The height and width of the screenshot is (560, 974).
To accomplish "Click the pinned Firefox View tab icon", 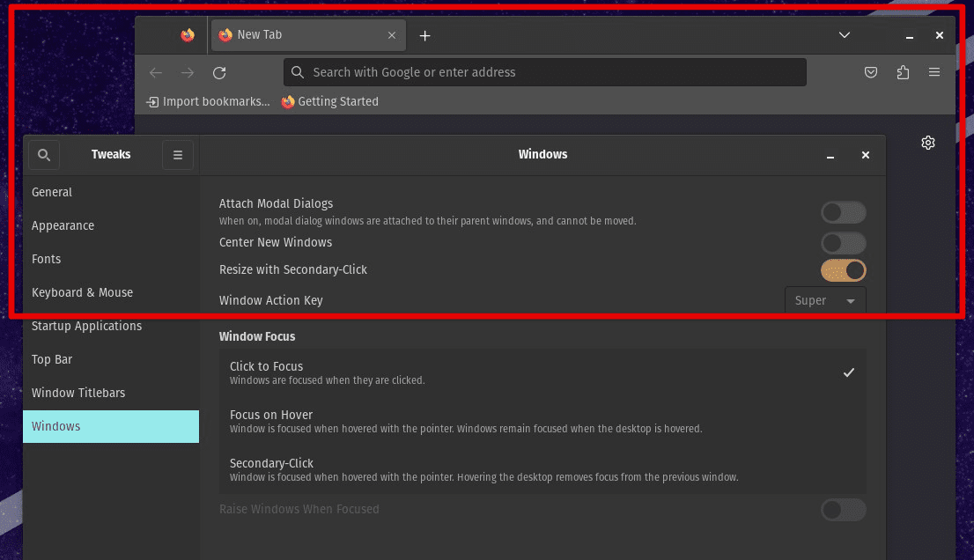I will coord(187,35).
